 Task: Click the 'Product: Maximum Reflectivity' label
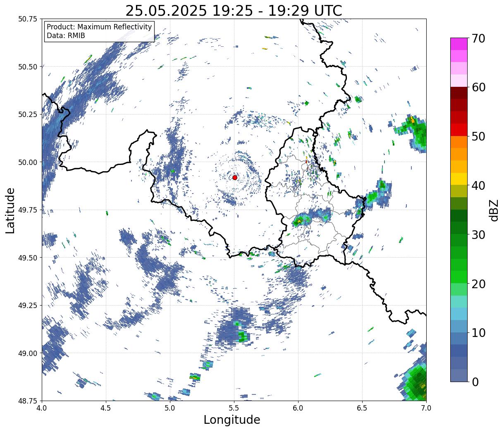[99, 27]
